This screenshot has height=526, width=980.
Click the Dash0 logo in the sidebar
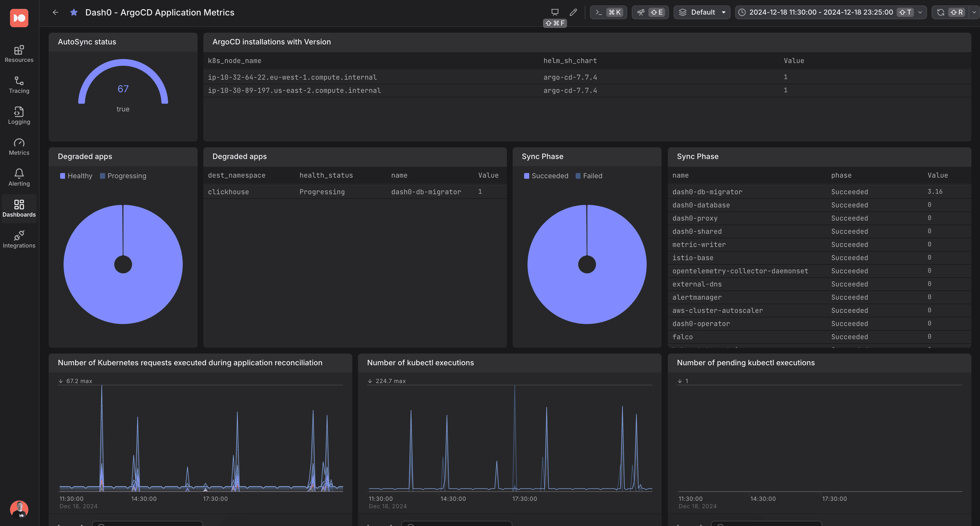[19, 18]
